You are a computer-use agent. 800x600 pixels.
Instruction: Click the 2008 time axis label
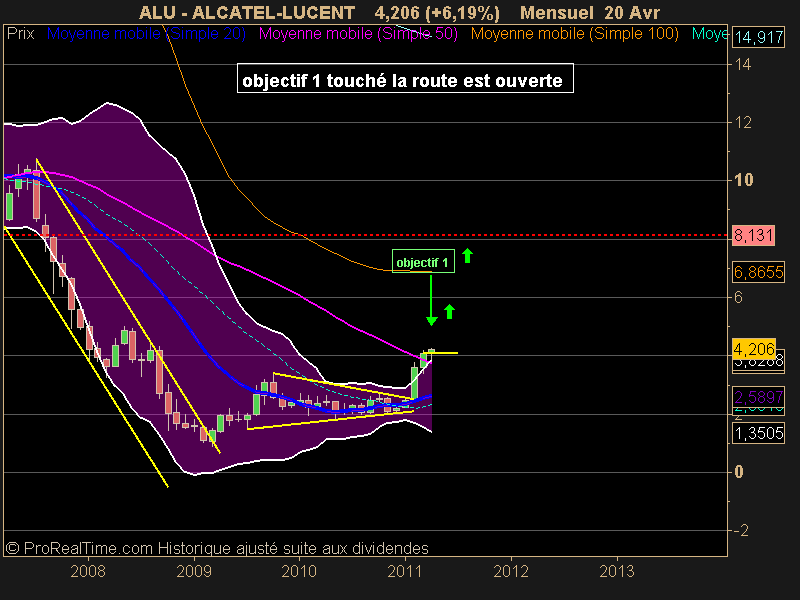coord(88,571)
